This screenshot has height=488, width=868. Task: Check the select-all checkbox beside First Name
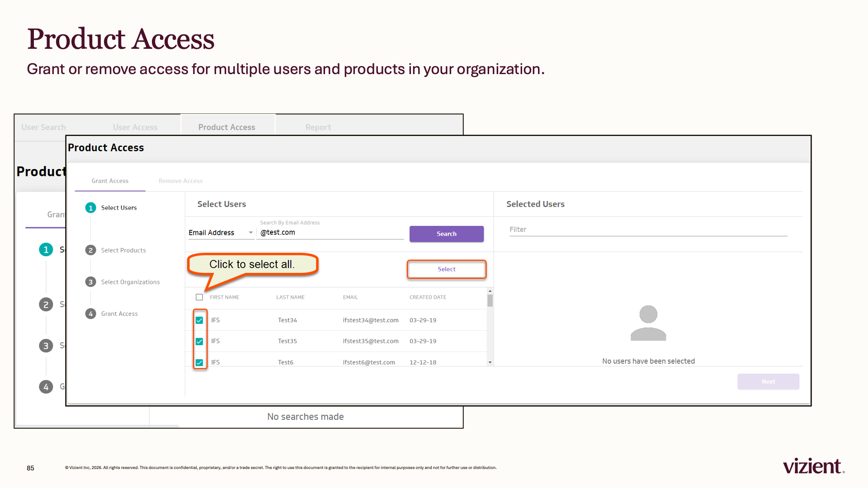[199, 297]
